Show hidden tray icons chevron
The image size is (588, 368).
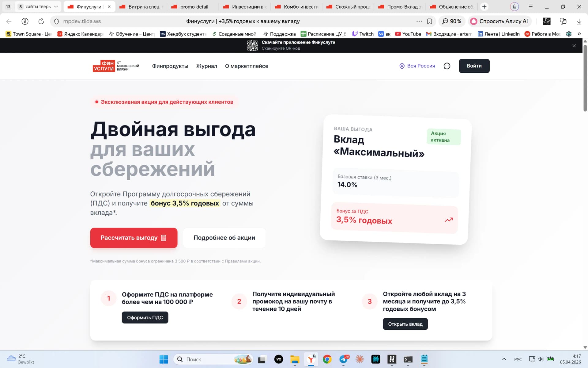pyautogui.click(x=504, y=359)
